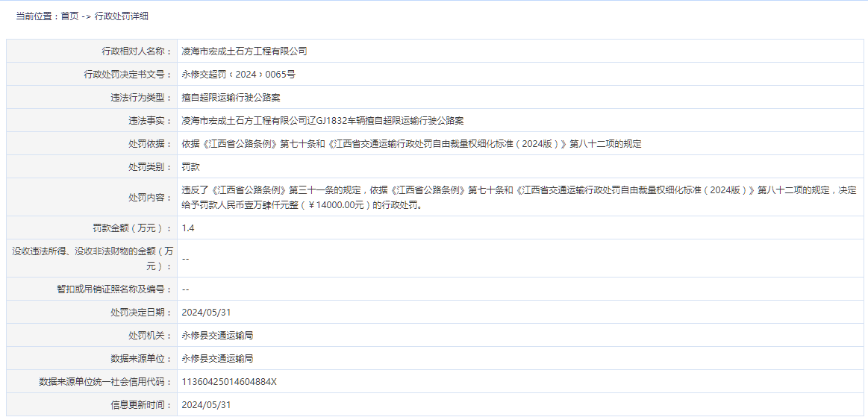The image size is (868, 420).
Task: Select label 没收违法所得、没收非法财物的金额
Action: [91, 258]
